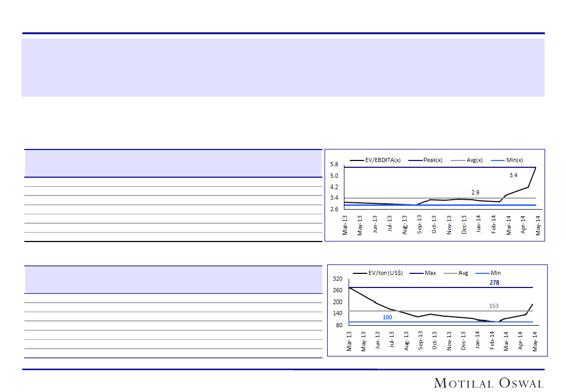
Task: Click the Avg(x) legend label
Action: [475, 160]
